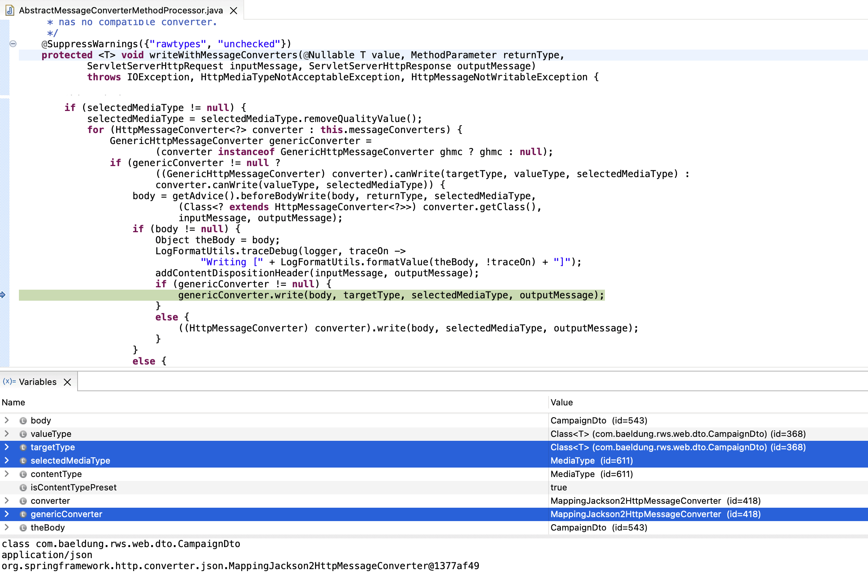
Task: Click the theBody local variable icon
Action: coord(23,527)
